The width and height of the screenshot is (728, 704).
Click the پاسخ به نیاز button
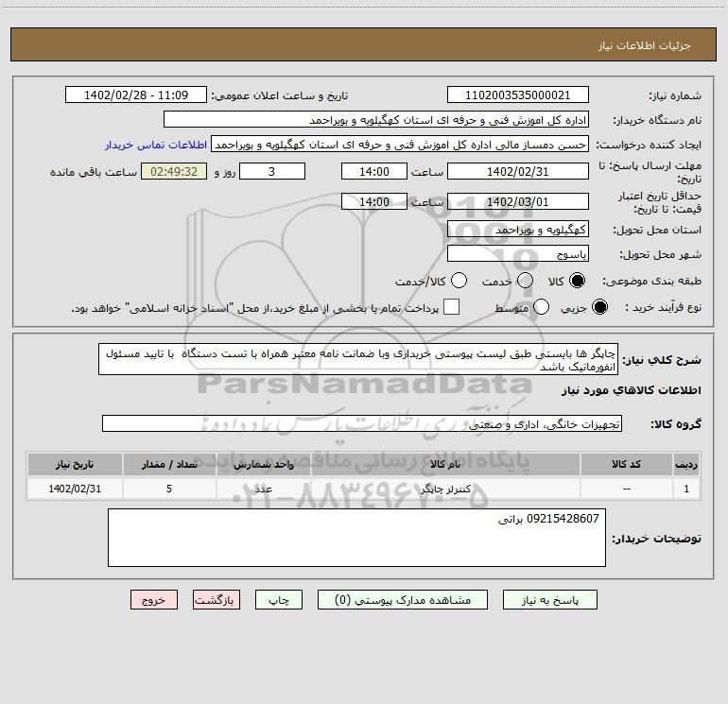(x=550, y=600)
